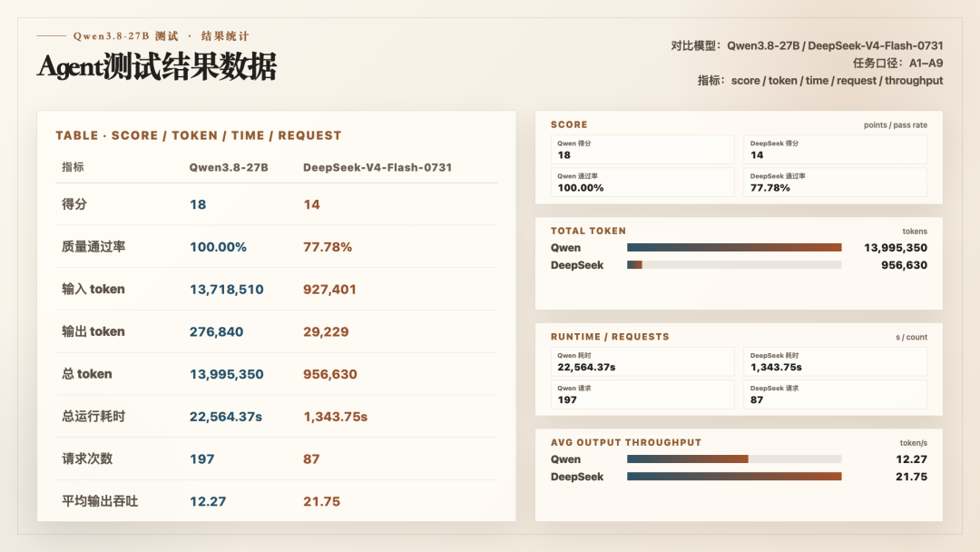Screen dimensions: 980x552
Task: Click the 'tokens' unit label
Action: 915,232
